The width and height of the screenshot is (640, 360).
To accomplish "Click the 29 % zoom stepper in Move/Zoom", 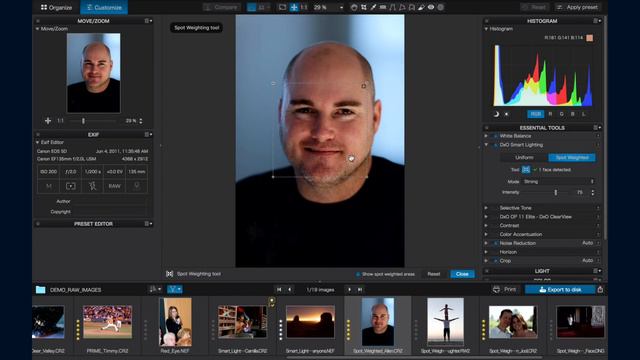I will (141, 121).
